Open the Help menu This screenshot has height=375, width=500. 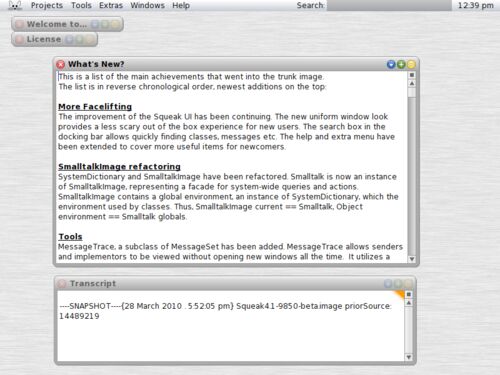181,5
